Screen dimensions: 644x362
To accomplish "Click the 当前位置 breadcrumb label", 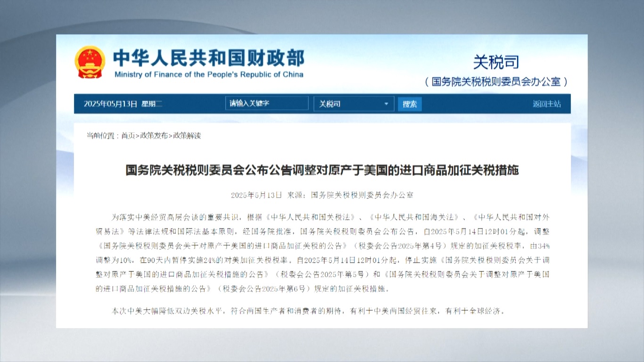I will [x=101, y=136].
